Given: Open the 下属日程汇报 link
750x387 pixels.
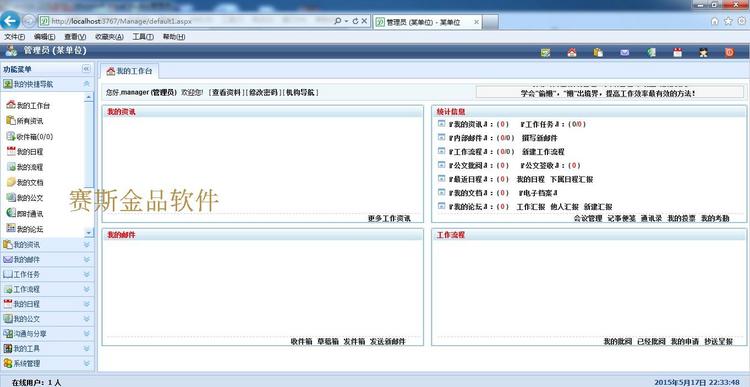Looking at the screenshot, I should (x=572, y=179).
